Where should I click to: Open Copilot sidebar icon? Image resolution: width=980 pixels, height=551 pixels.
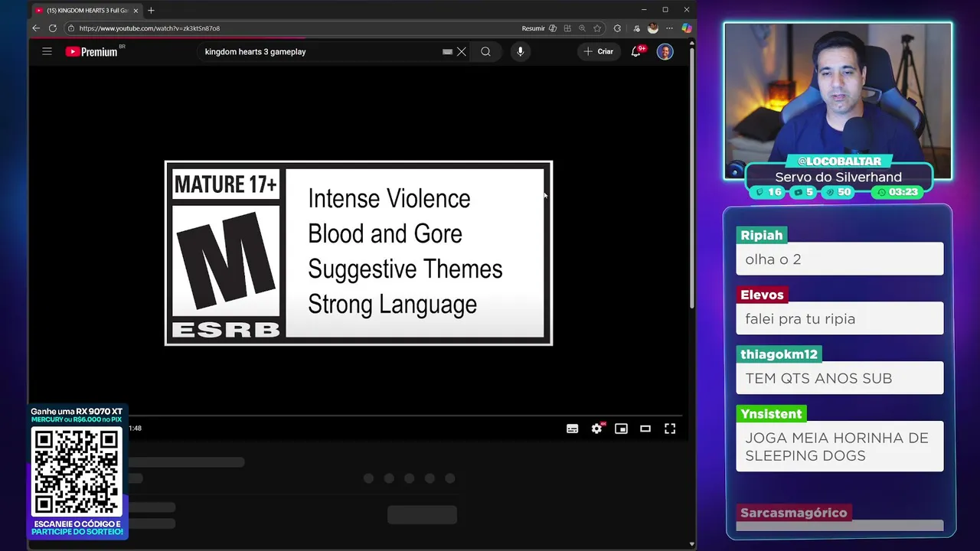pyautogui.click(x=687, y=28)
